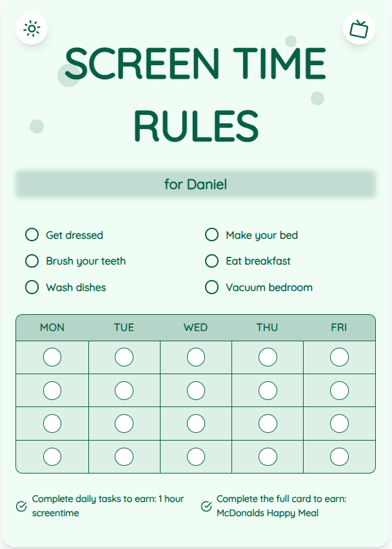Select Wednesday's second-row circle
This screenshot has width=392, height=549.
(x=196, y=390)
